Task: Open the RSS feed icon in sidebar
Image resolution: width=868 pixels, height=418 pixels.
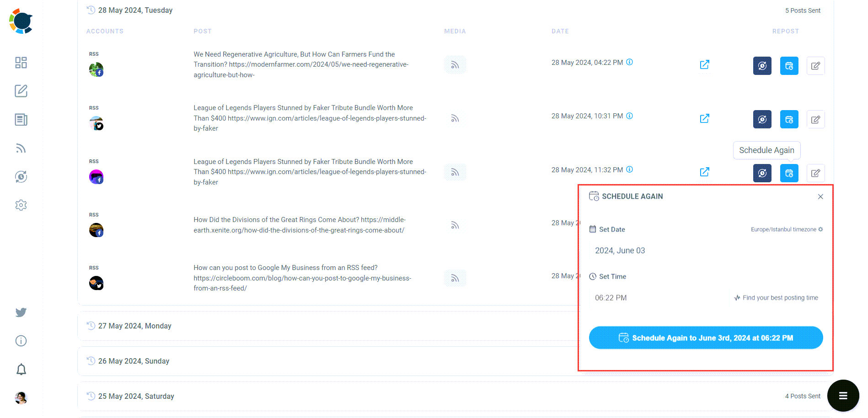Action: [21, 148]
